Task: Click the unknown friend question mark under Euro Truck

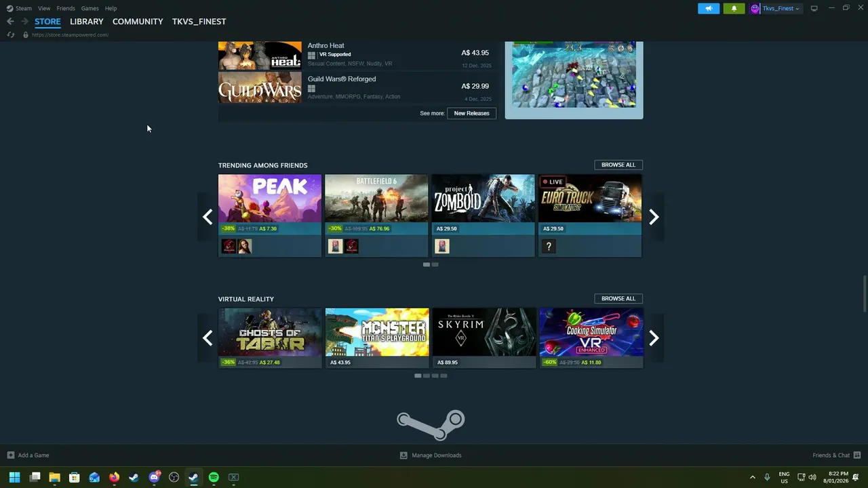Action: click(x=549, y=247)
